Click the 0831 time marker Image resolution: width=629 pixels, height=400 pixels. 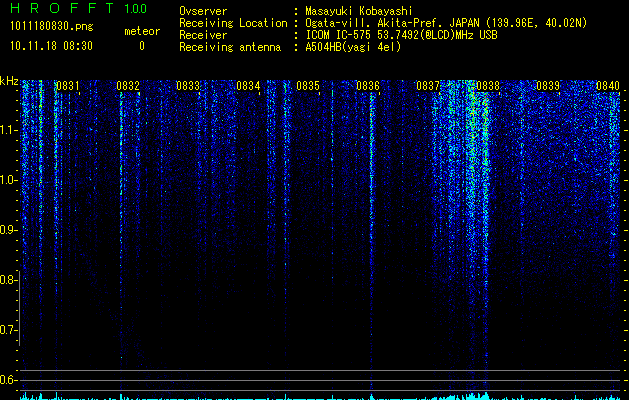(x=68, y=86)
